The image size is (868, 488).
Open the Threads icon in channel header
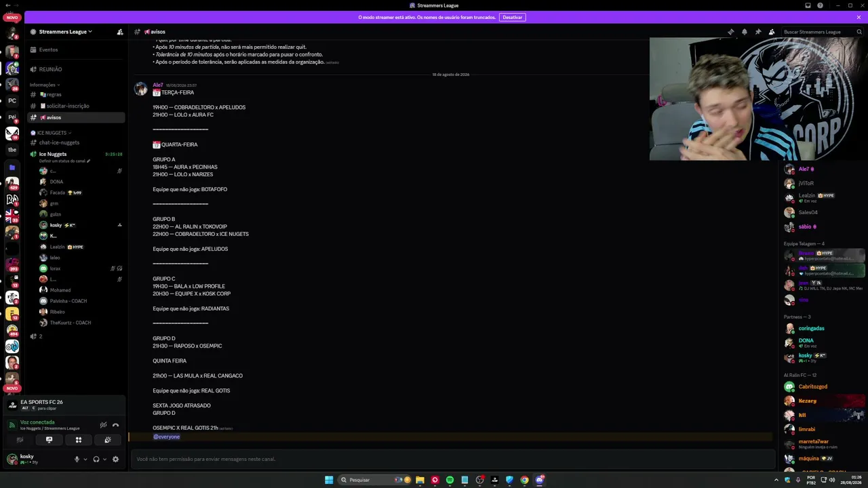click(x=731, y=32)
